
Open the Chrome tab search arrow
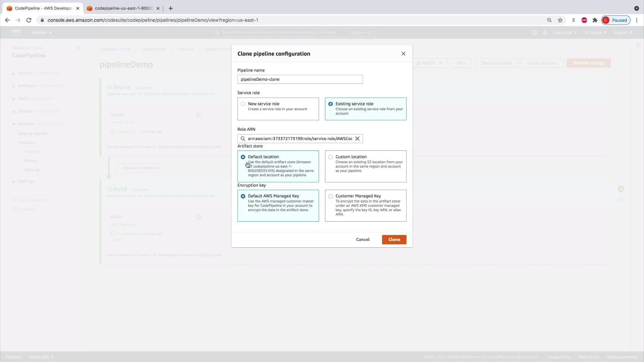tap(637, 8)
